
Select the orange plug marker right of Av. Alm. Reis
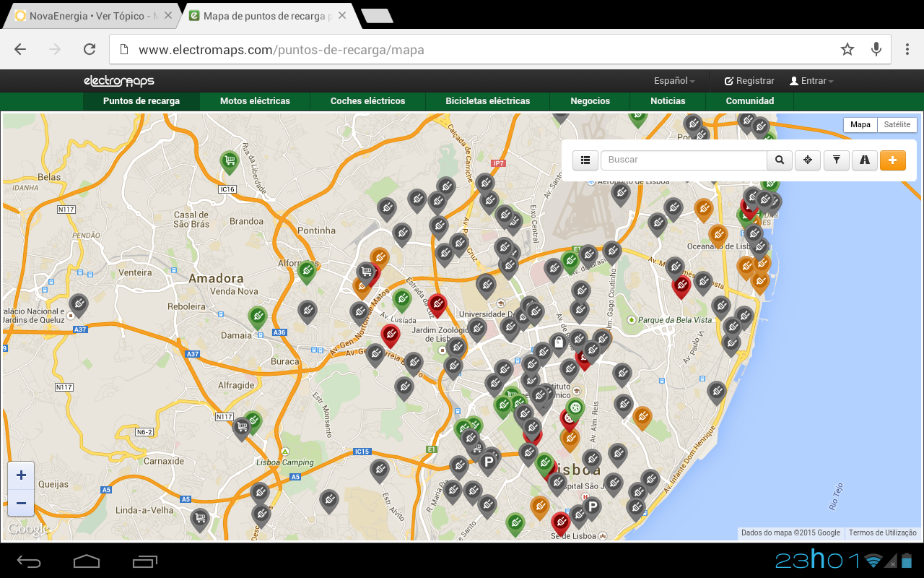point(642,418)
